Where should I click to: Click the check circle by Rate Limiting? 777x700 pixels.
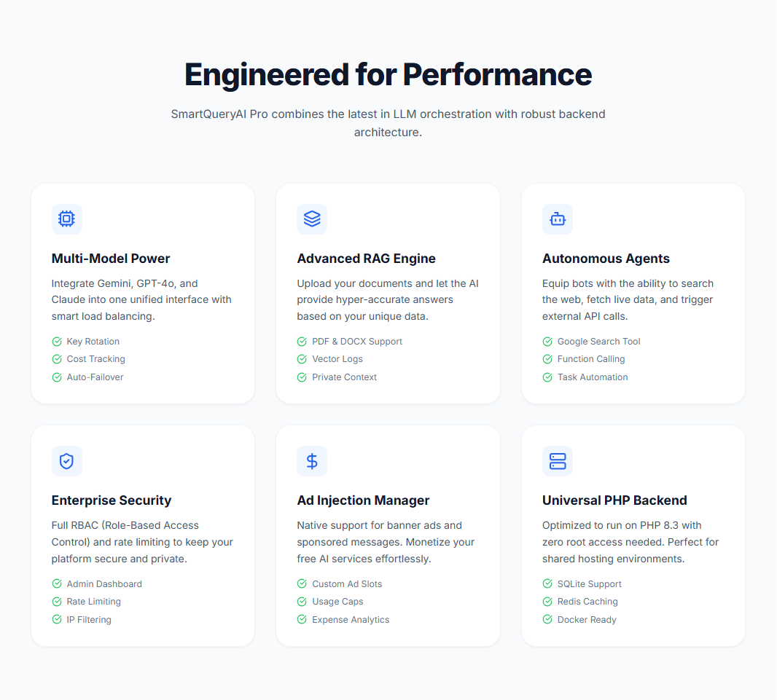point(57,602)
